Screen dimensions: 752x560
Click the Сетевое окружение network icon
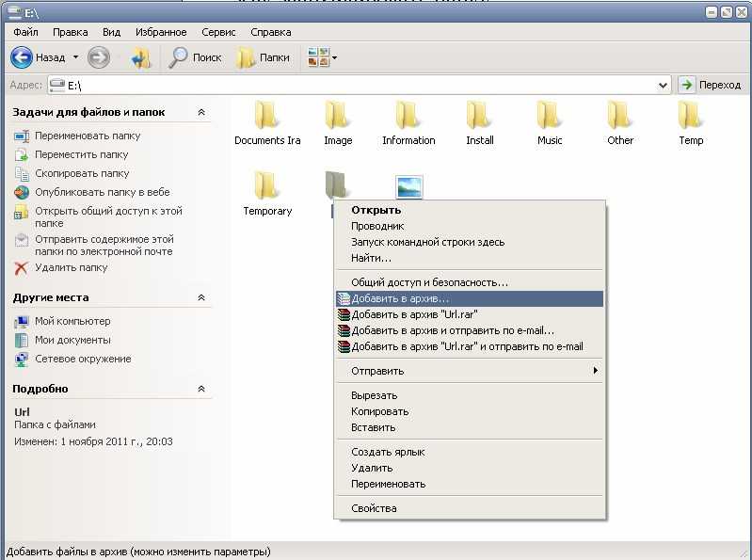[x=22, y=360]
